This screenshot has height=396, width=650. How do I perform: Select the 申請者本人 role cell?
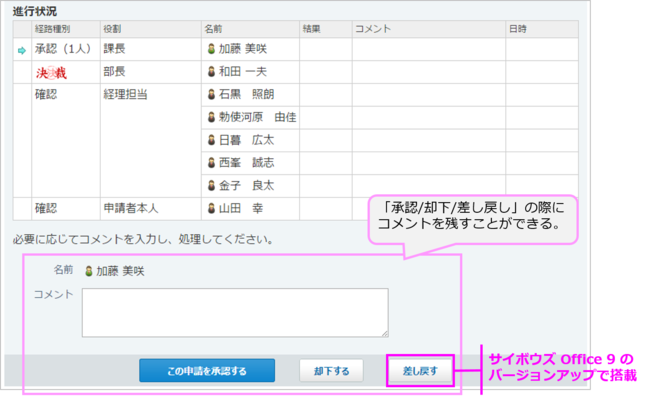click(150, 209)
